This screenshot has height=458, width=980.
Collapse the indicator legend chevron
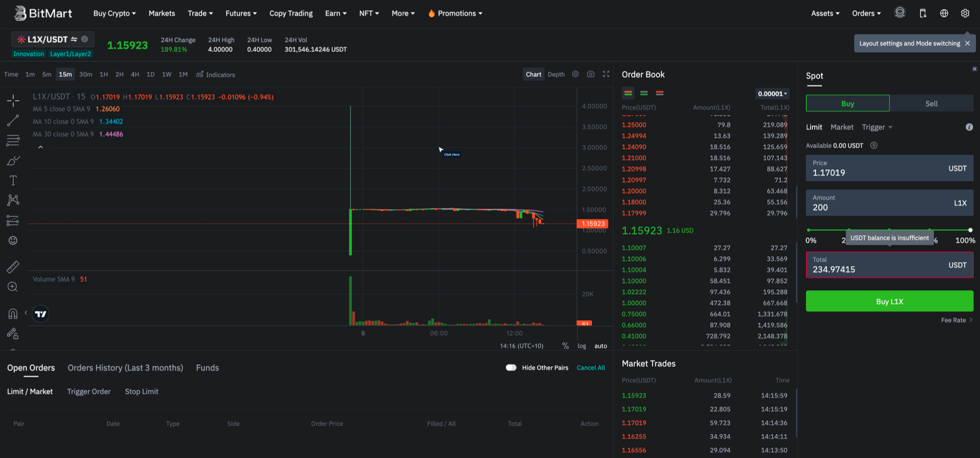[x=40, y=147]
